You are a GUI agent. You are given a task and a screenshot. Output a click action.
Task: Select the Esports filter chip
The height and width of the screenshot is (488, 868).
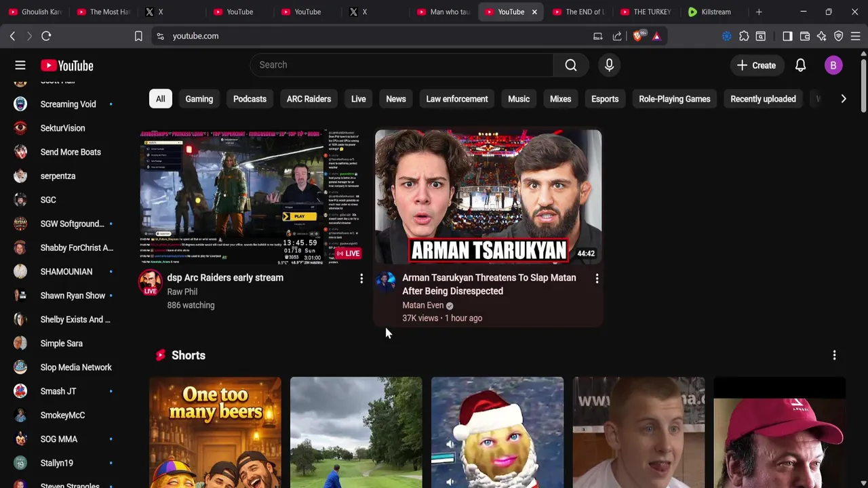605,99
